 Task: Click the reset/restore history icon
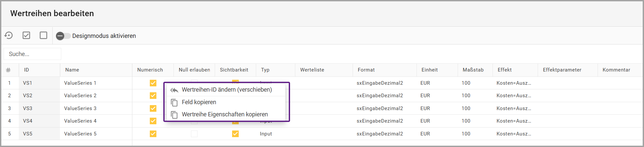coord(9,35)
